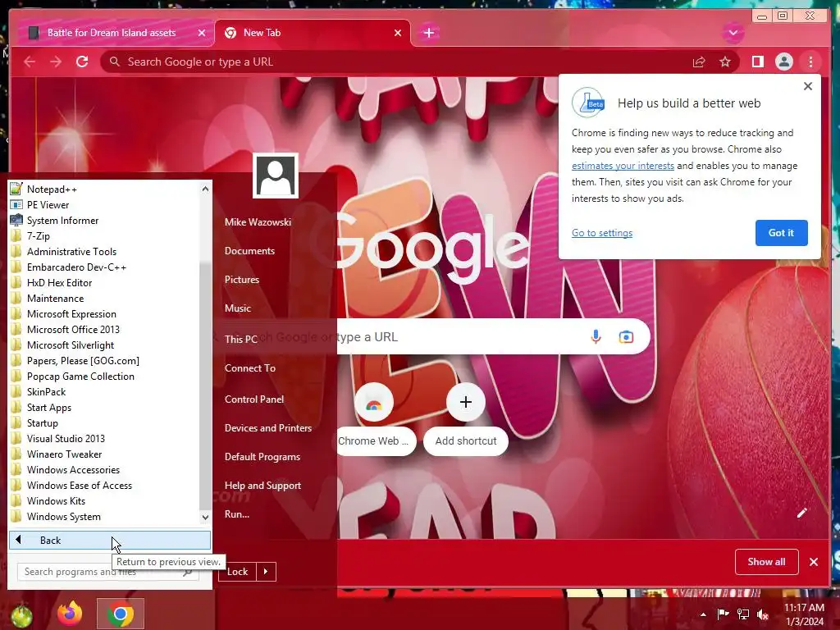
Task: Open network tray icon
Action: 743,614
